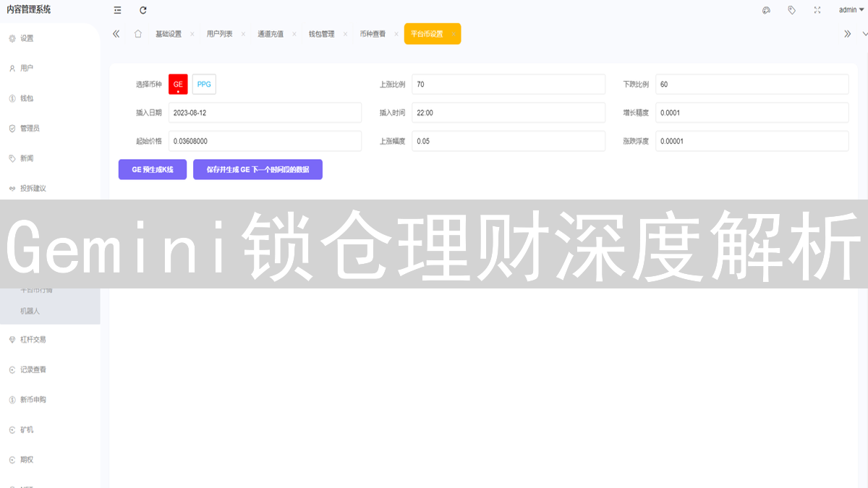Open the admin user dropdown
This screenshot has width=868, height=488.
(x=851, y=10)
